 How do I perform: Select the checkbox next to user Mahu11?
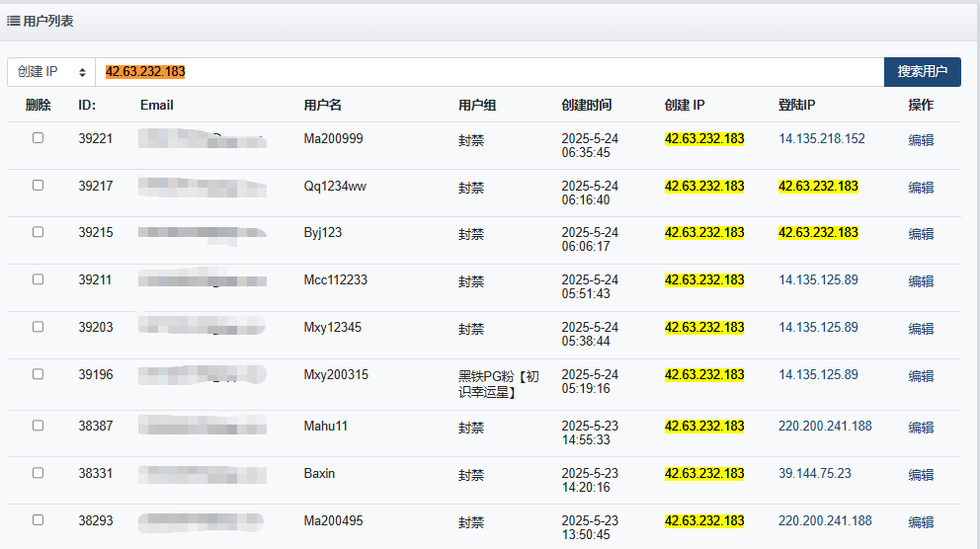pyautogui.click(x=38, y=426)
